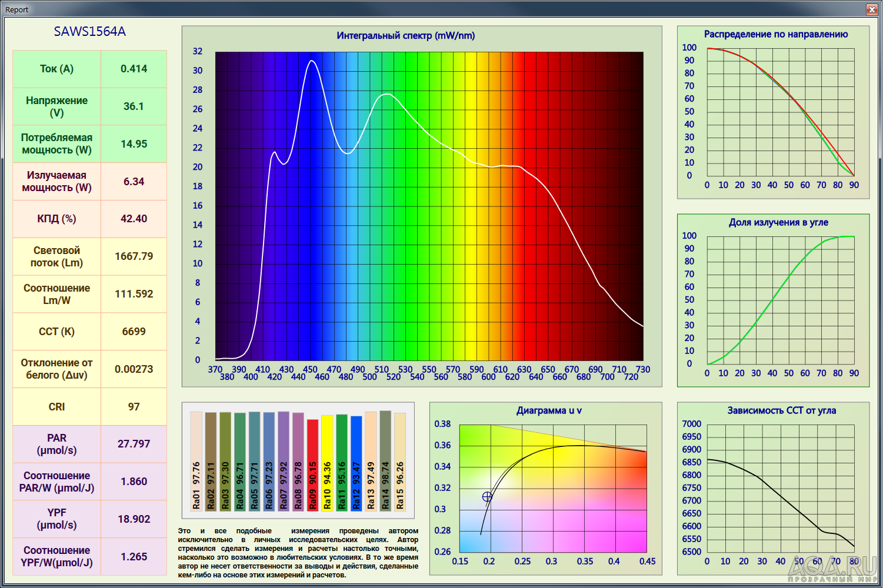This screenshot has height=588, width=883.
Task: Click the 'Излучаемая мощность (W)' label
Action: (x=57, y=182)
